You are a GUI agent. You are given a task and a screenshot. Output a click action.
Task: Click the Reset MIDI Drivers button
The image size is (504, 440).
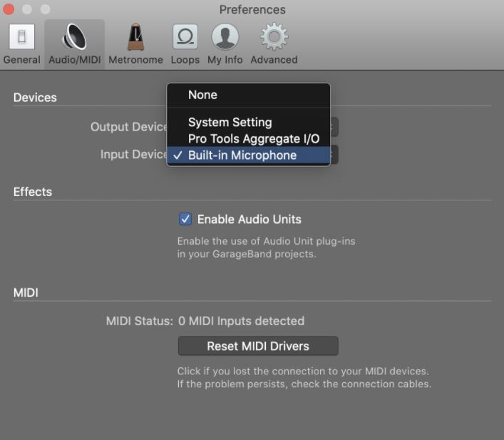pos(258,346)
